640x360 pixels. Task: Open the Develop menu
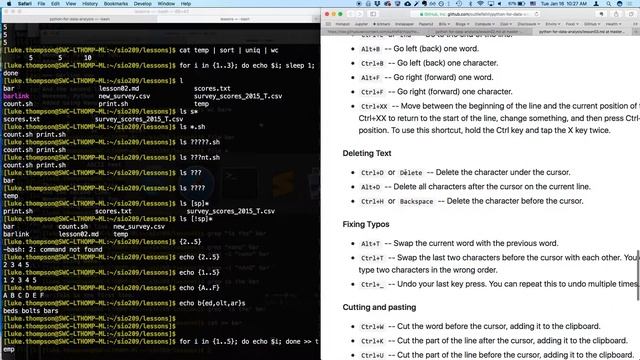tap(142, 4)
